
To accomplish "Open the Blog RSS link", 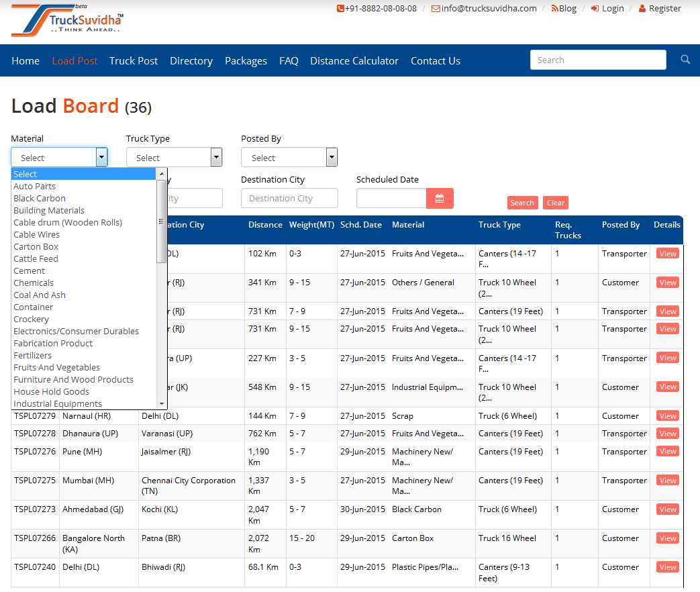I will click(563, 9).
